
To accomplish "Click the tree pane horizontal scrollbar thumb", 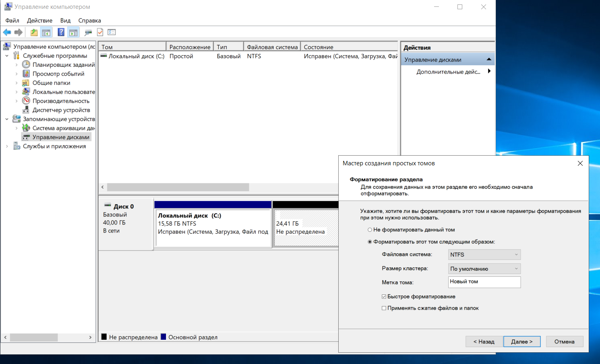I will click(x=34, y=337).
